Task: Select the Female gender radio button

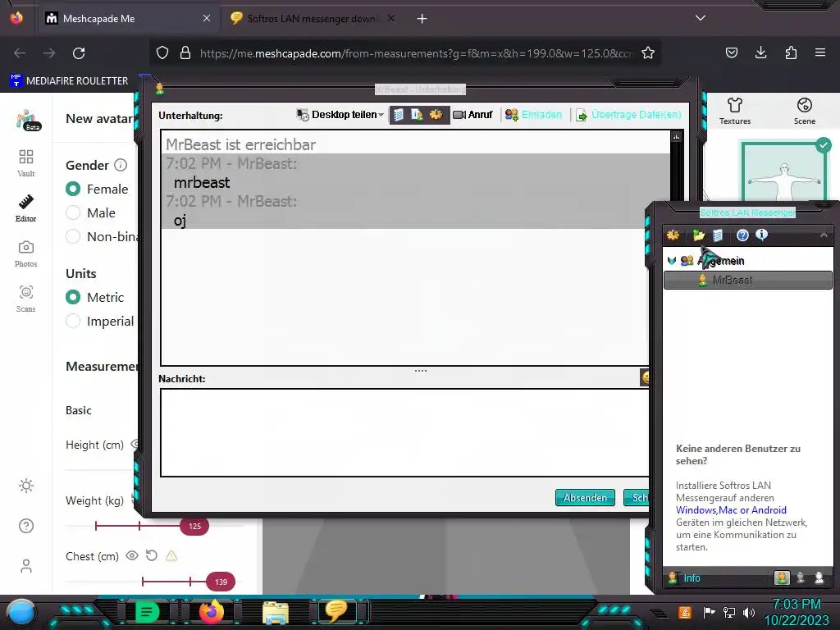Action: point(73,189)
